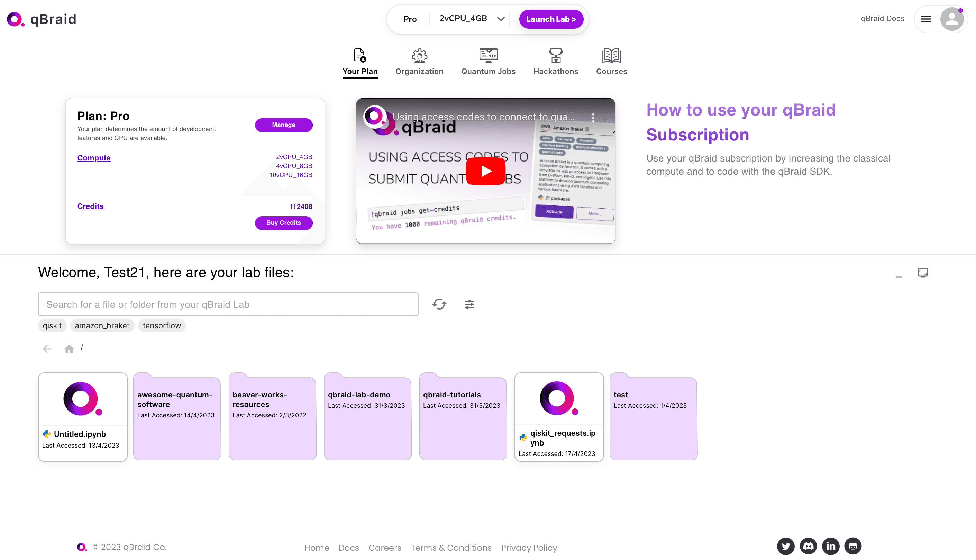The height and width of the screenshot is (560, 976).
Task: Click the Buy Credits button
Action: 284,223
